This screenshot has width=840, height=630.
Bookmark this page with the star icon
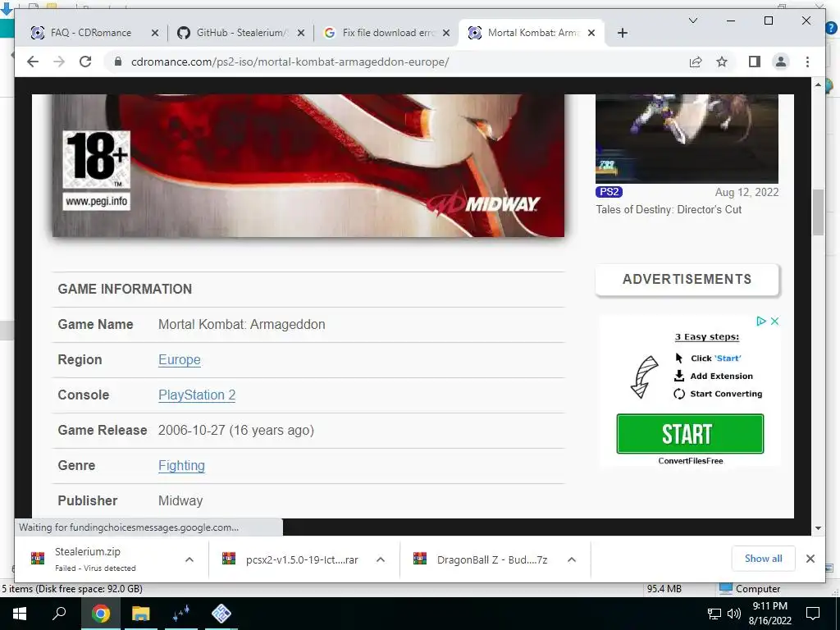pos(722,62)
